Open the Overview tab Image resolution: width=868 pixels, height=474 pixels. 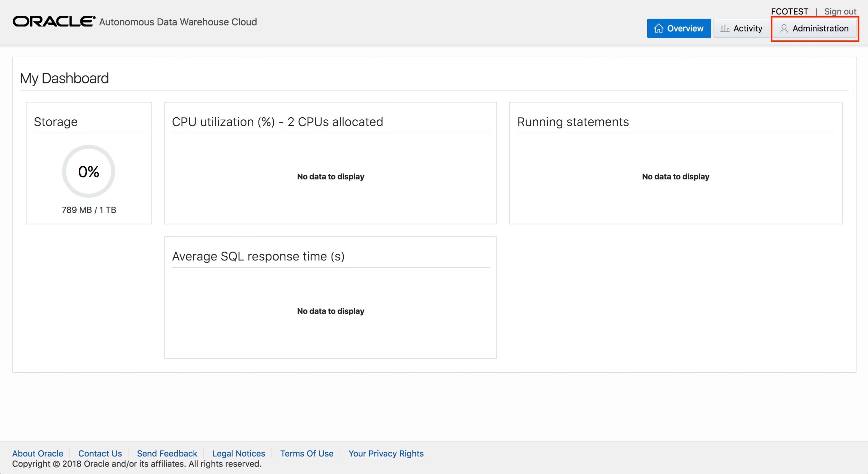click(x=678, y=28)
